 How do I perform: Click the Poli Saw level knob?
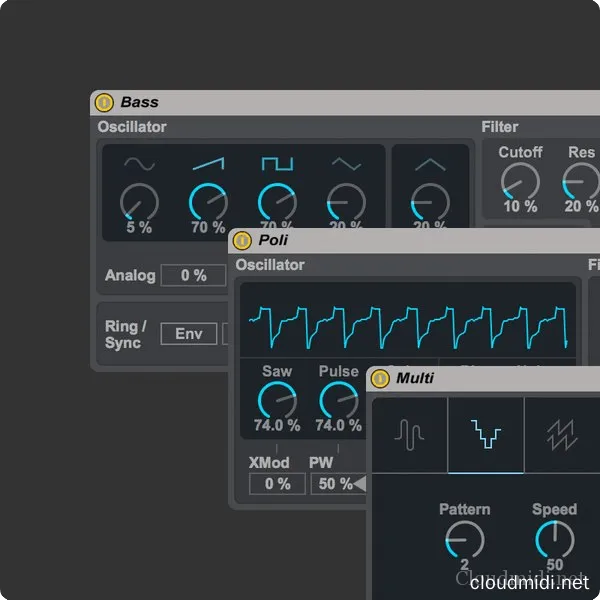click(x=277, y=400)
